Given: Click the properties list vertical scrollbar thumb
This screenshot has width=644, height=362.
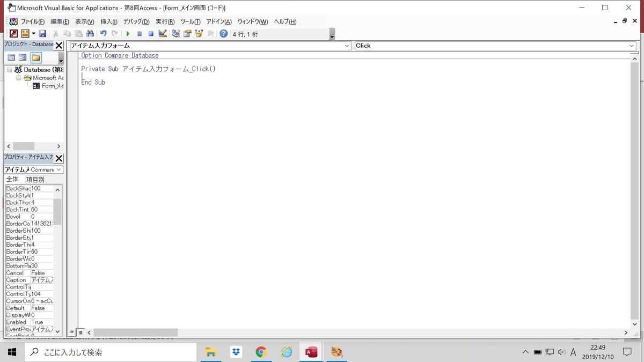Looking at the screenshot, I should (x=57, y=211).
